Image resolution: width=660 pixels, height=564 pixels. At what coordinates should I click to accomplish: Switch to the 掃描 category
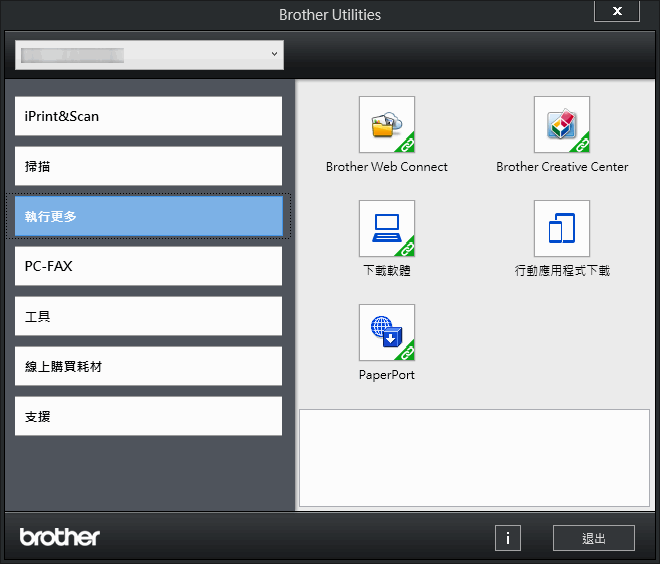[148, 166]
